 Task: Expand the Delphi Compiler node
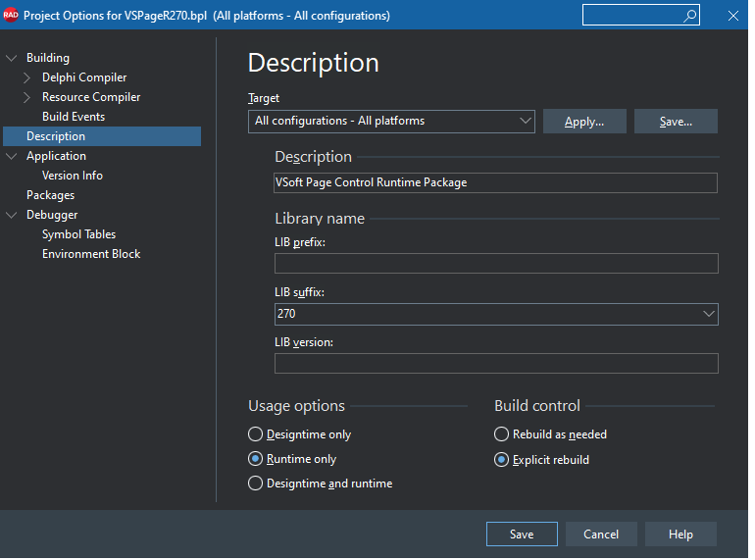click(27, 78)
